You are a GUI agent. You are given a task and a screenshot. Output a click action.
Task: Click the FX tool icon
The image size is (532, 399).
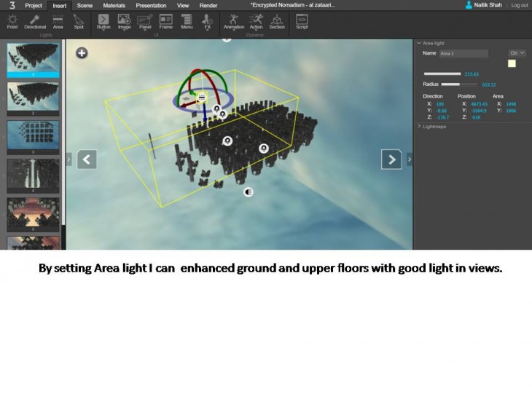tap(208, 21)
